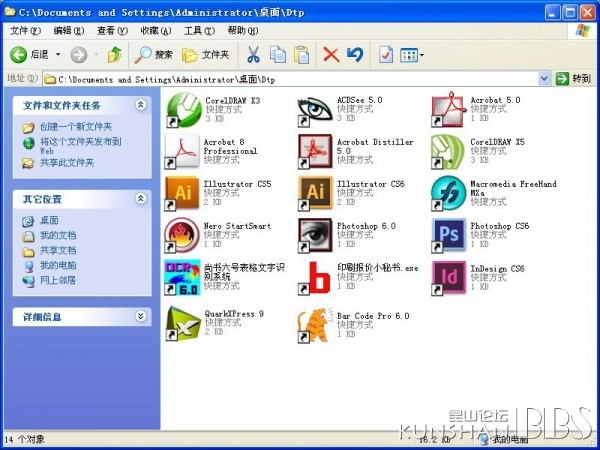Click the Properties checkmark toolbar icon

click(x=386, y=55)
